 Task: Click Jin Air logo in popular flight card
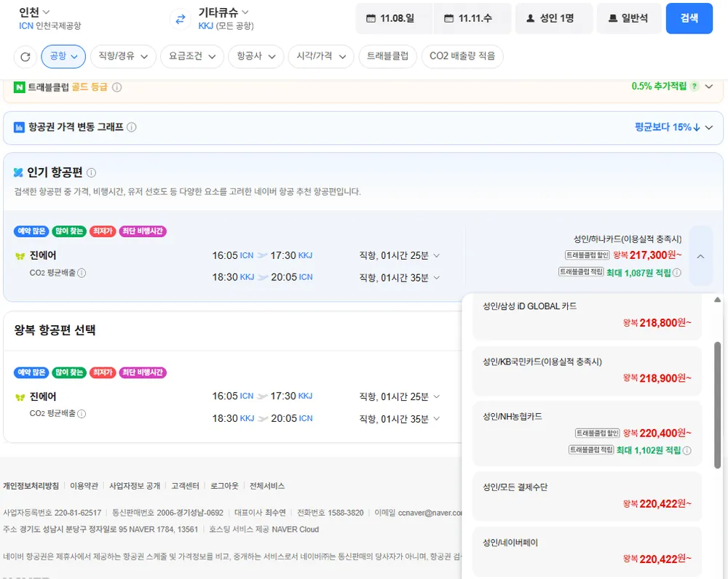click(20, 256)
